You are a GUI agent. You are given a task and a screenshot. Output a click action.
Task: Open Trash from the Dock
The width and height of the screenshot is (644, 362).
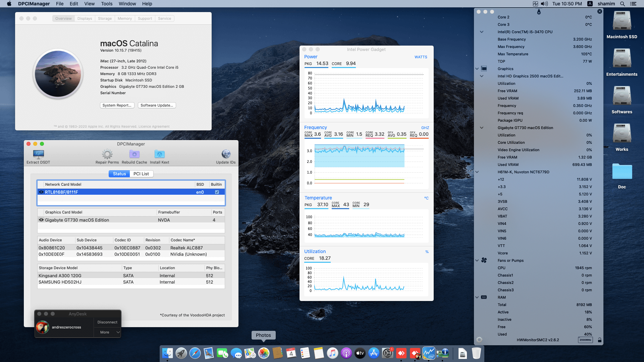tap(476, 353)
